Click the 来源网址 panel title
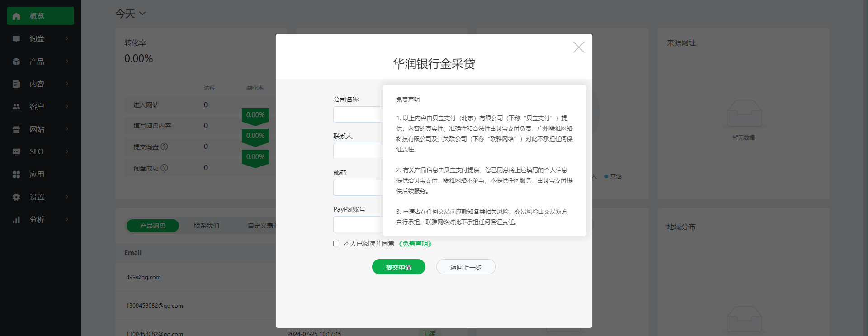868x336 pixels. coord(681,43)
